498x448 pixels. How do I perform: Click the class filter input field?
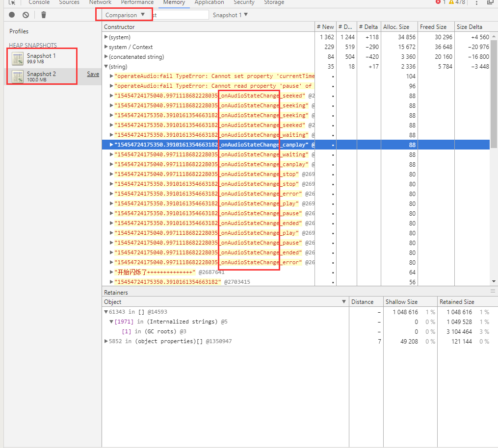(180, 15)
